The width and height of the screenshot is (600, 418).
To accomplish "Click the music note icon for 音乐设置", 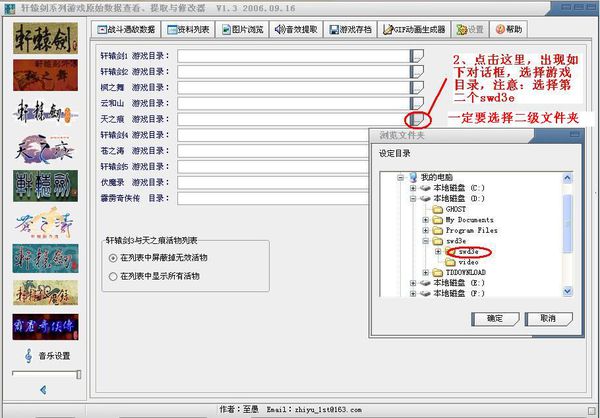I will [x=29, y=356].
